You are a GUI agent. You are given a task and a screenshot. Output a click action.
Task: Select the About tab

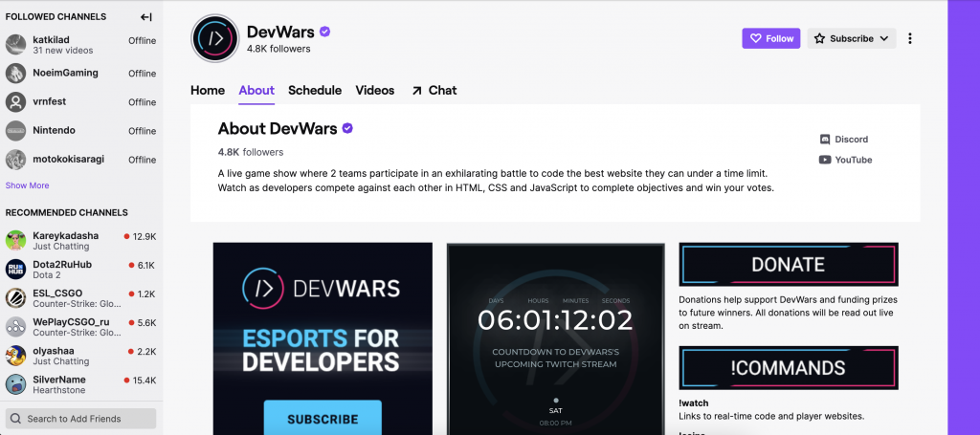click(x=256, y=91)
